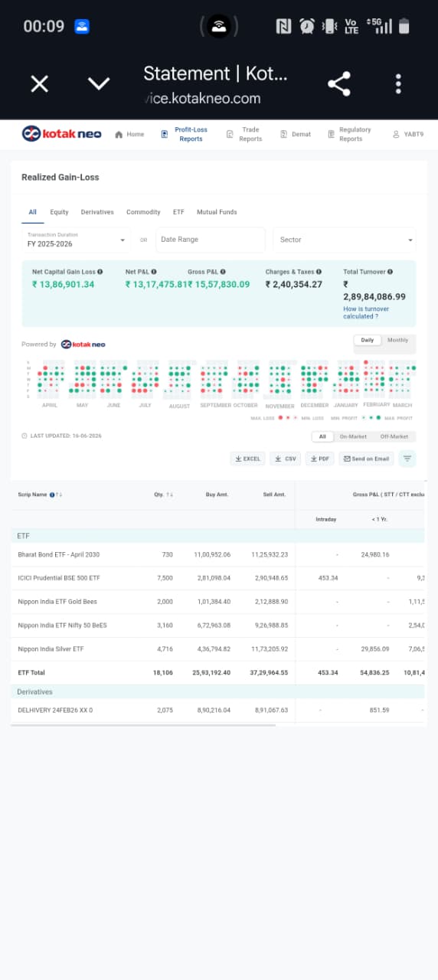This screenshot has height=980, width=438.
Task: Click the APRIL heatmap block
Action: tap(50, 380)
